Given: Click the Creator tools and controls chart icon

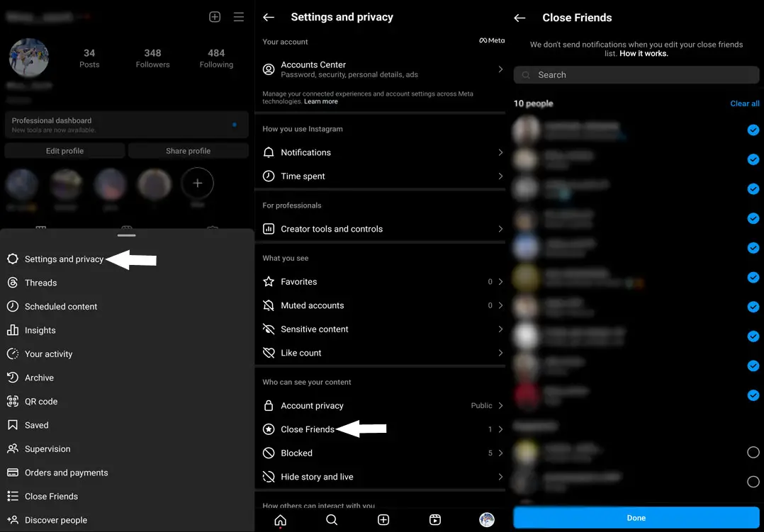Looking at the screenshot, I should (269, 229).
